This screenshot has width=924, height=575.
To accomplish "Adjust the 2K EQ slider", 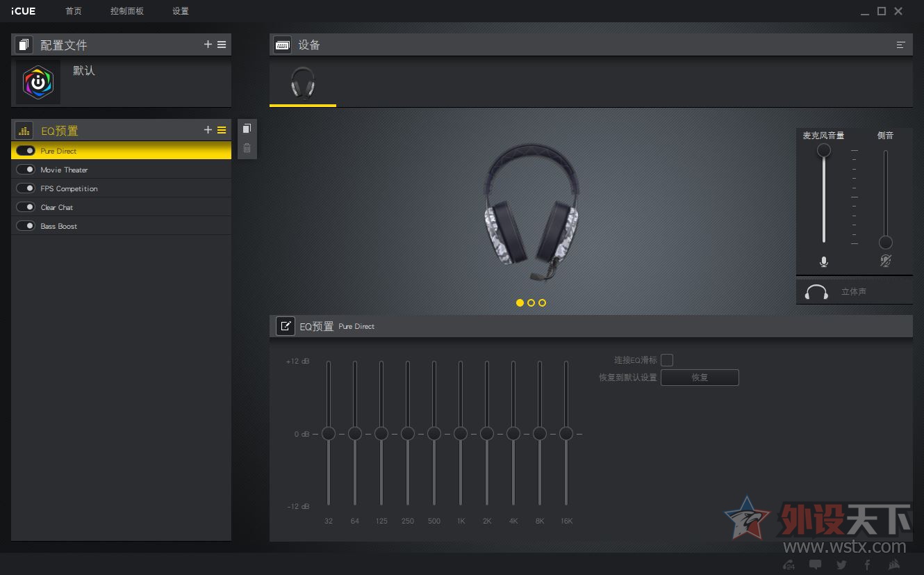I will click(487, 434).
